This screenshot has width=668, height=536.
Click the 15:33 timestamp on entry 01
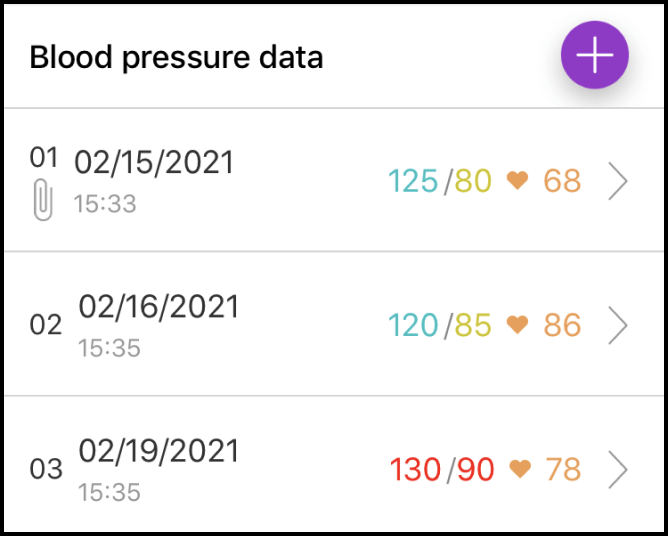click(x=105, y=205)
